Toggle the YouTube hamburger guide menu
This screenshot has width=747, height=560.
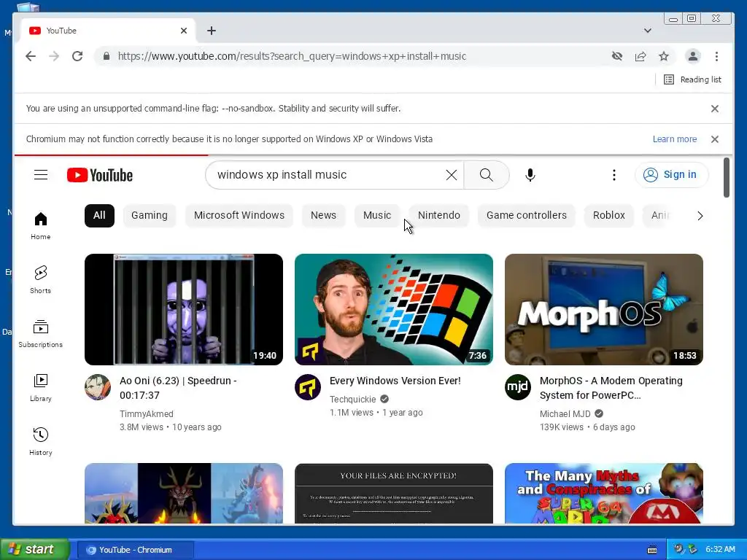click(x=41, y=175)
